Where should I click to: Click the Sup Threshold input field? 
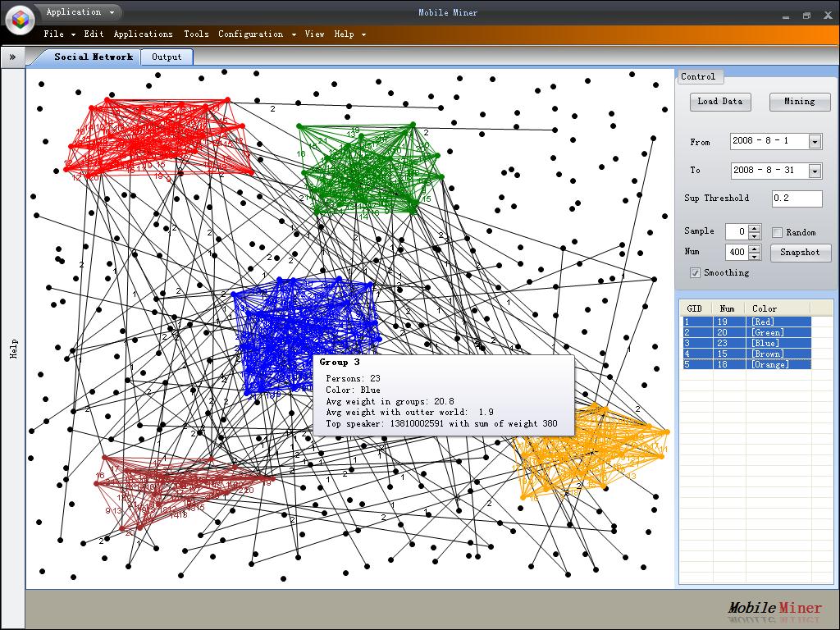[797, 199]
